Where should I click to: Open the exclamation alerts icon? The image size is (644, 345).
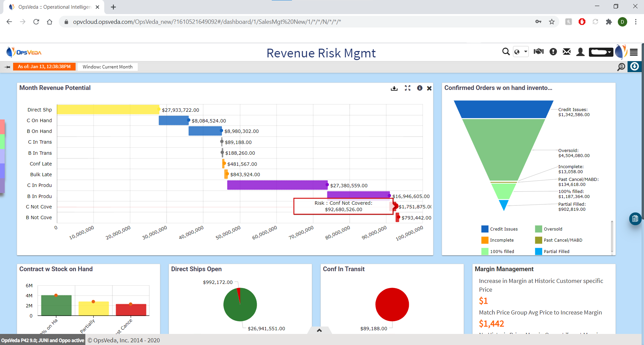point(553,52)
